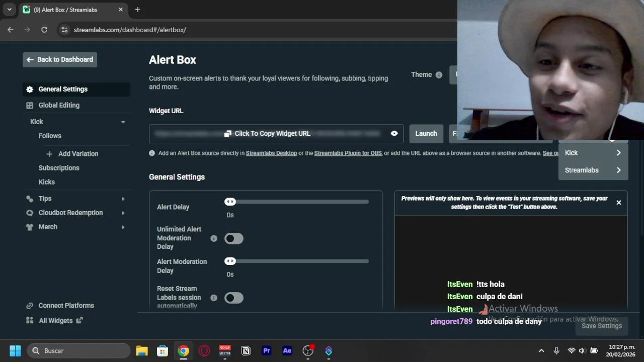Click the Connect Platforms chain icon
This screenshot has height=362, width=644.
(30, 306)
